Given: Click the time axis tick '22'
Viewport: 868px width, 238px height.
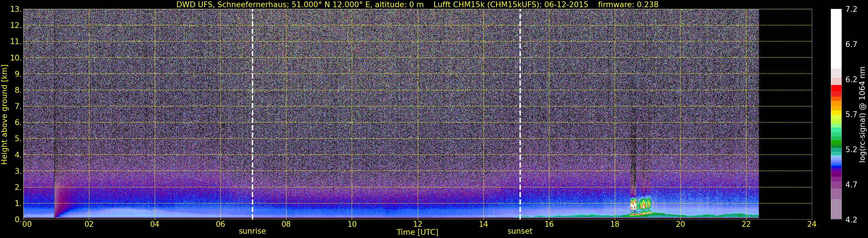Looking at the screenshot, I should pyautogui.click(x=746, y=224).
